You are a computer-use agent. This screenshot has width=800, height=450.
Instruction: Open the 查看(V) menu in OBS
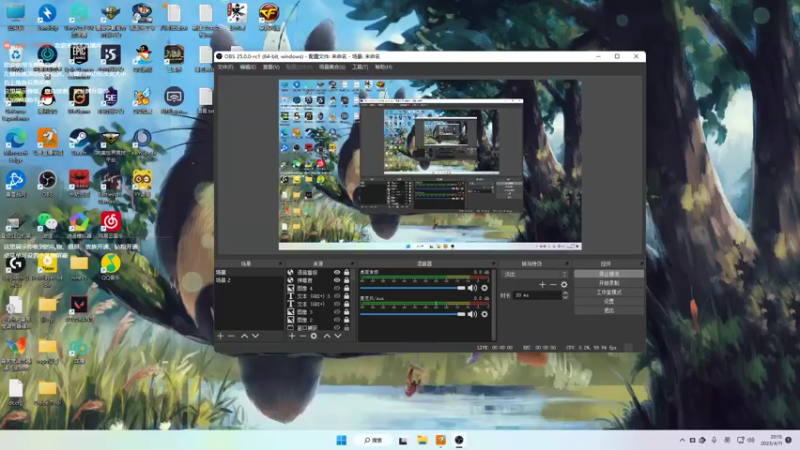tap(271, 67)
